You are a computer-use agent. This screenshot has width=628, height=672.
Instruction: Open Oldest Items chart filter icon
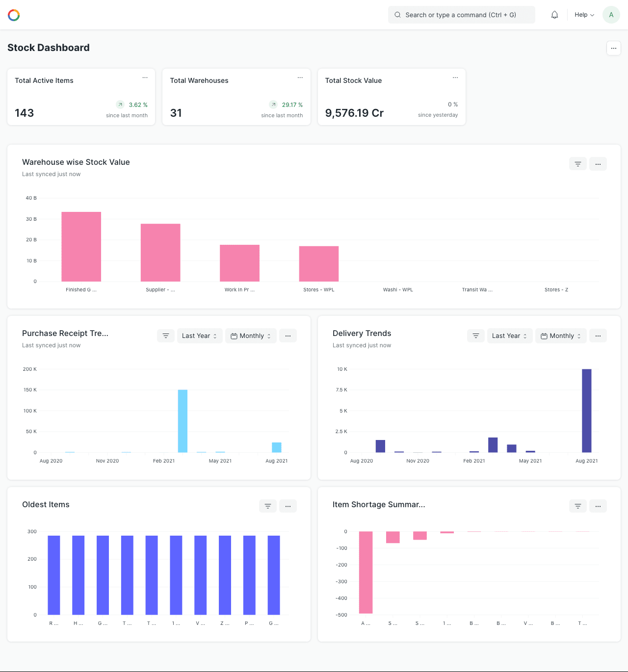pos(268,506)
